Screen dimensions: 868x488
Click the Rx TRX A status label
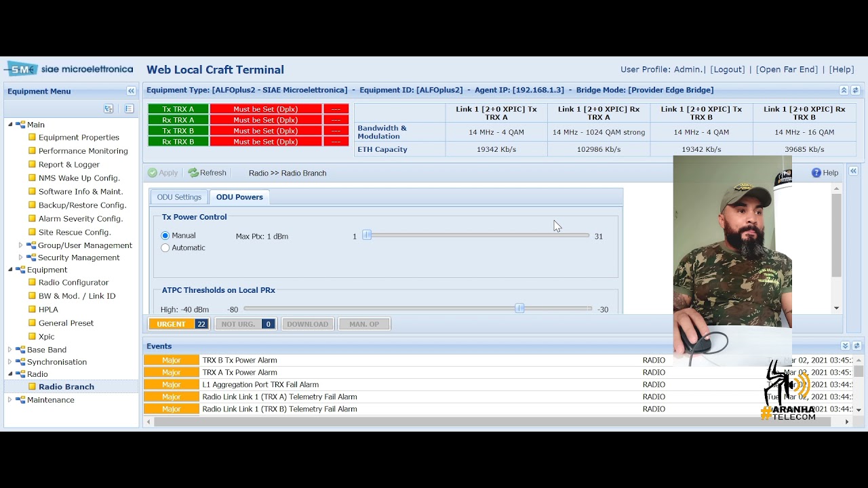point(178,120)
